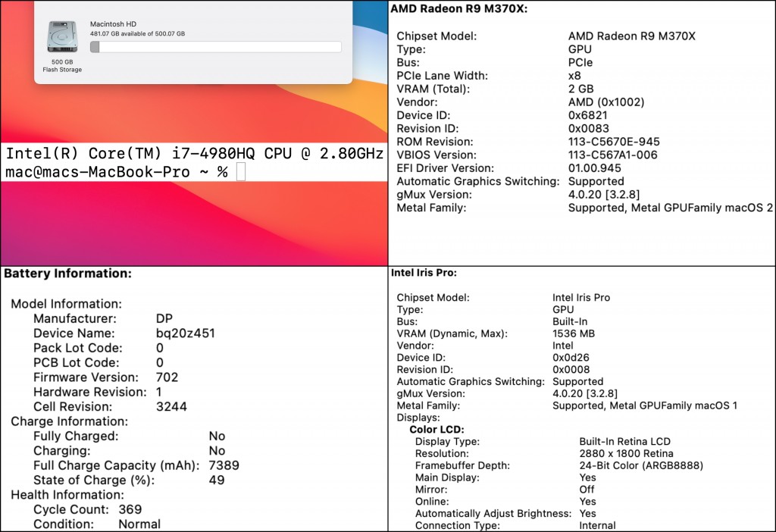Select the Firmware Version value "702"
The height and width of the screenshot is (532, 776).
167,377
